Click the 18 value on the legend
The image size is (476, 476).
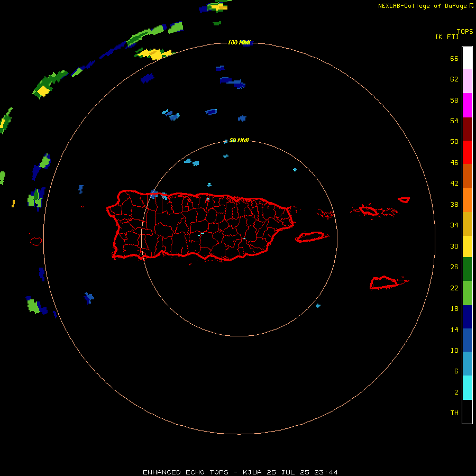pos(454,309)
